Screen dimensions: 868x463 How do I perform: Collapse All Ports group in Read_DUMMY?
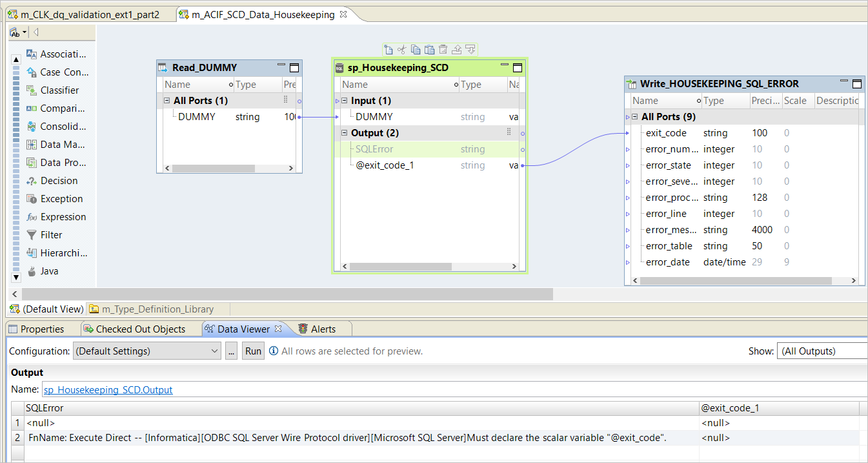tap(167, 101)
